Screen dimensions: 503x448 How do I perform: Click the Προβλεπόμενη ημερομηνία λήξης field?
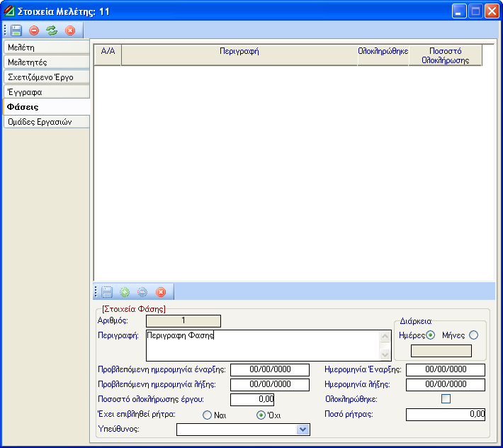[x=270, y=385]
